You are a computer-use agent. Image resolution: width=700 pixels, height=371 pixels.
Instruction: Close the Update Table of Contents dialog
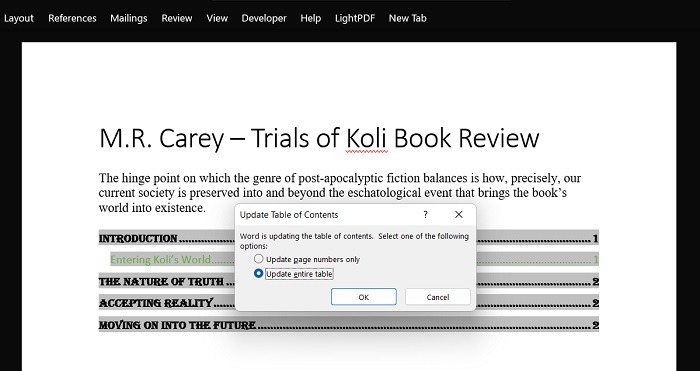[458, 215]
